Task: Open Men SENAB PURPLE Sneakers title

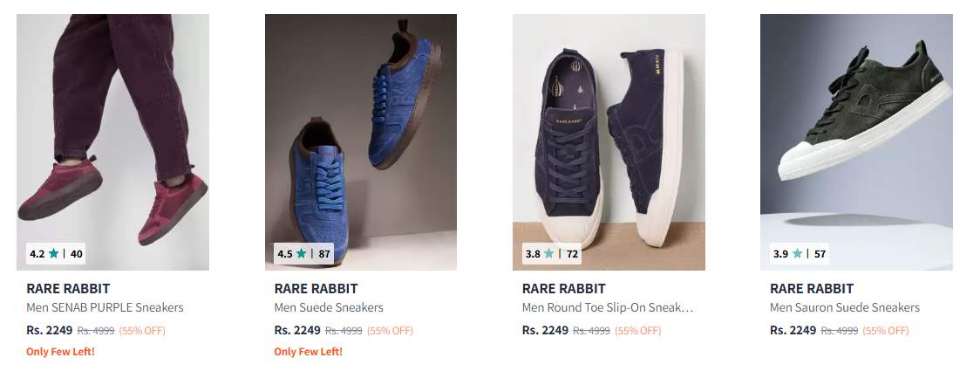Action: [x=105, y=307]
